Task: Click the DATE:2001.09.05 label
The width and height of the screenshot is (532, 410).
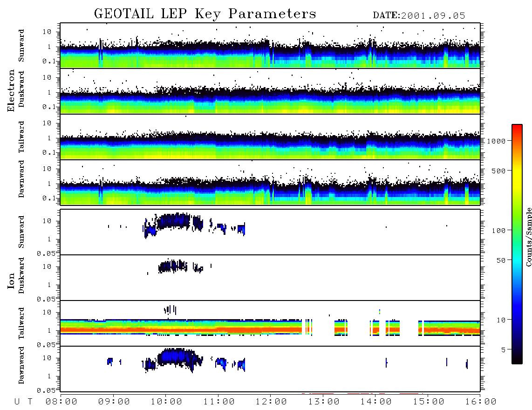Action: [x=419, y=16]
